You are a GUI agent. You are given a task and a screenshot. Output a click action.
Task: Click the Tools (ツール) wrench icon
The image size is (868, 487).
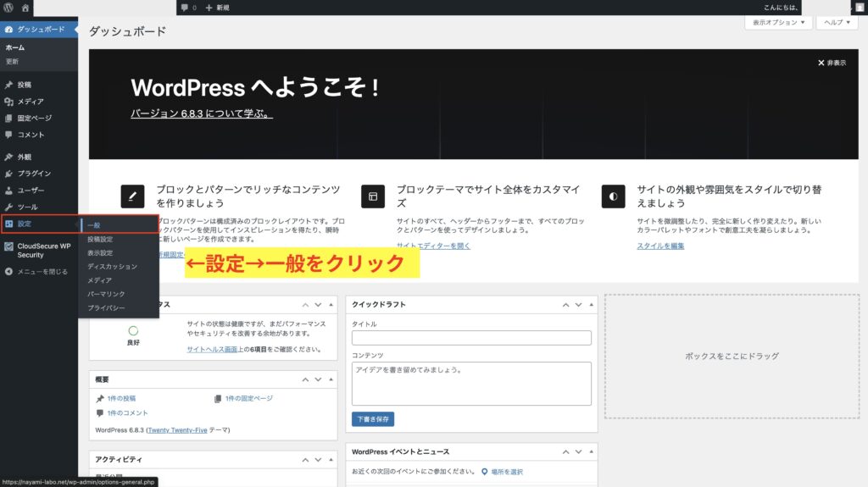click(8, 208)
